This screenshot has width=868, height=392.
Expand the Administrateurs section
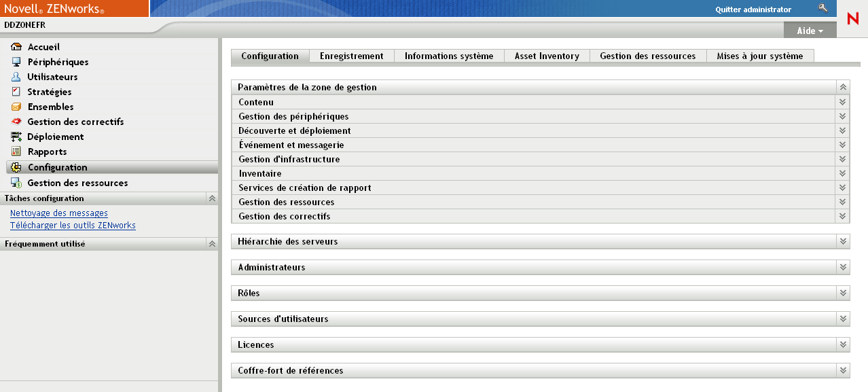click(x=842, y=267)
